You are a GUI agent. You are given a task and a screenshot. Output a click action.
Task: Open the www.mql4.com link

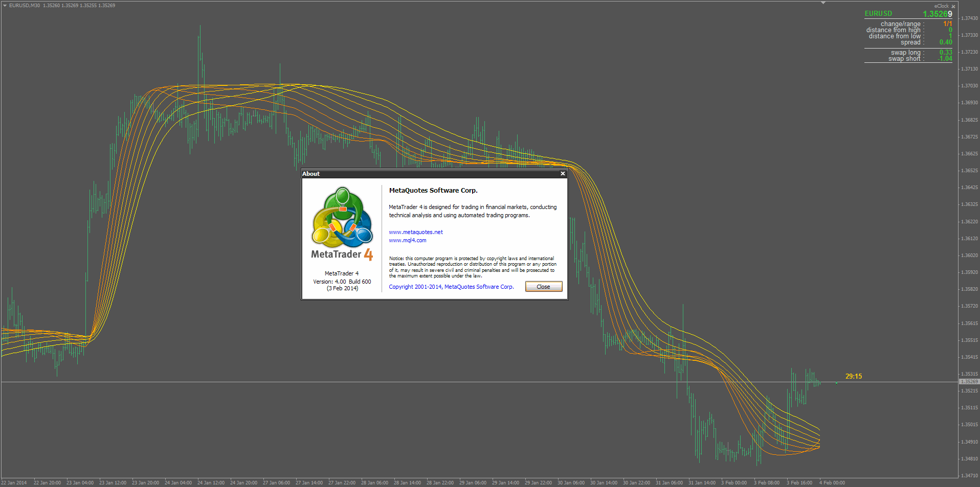(x=408, y=240)
